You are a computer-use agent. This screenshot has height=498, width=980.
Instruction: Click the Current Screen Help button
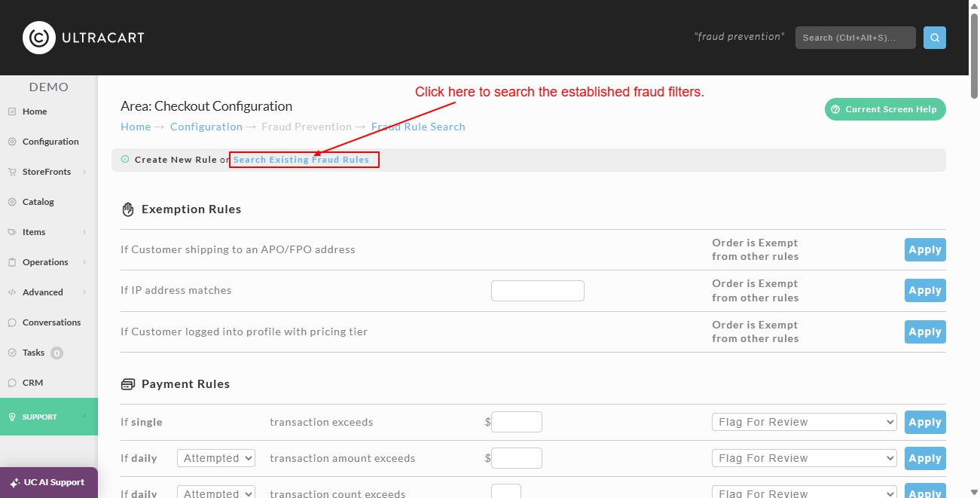coord(885,109)
